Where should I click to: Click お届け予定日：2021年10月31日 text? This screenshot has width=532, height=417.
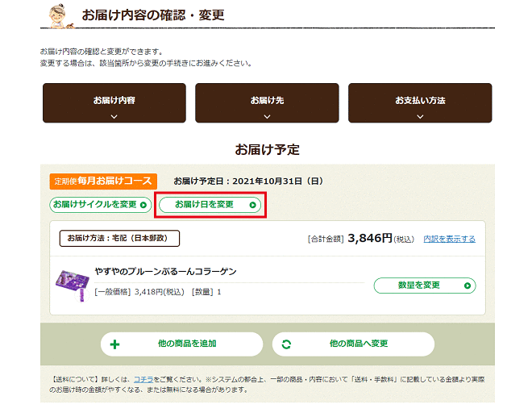coord(248,181)
